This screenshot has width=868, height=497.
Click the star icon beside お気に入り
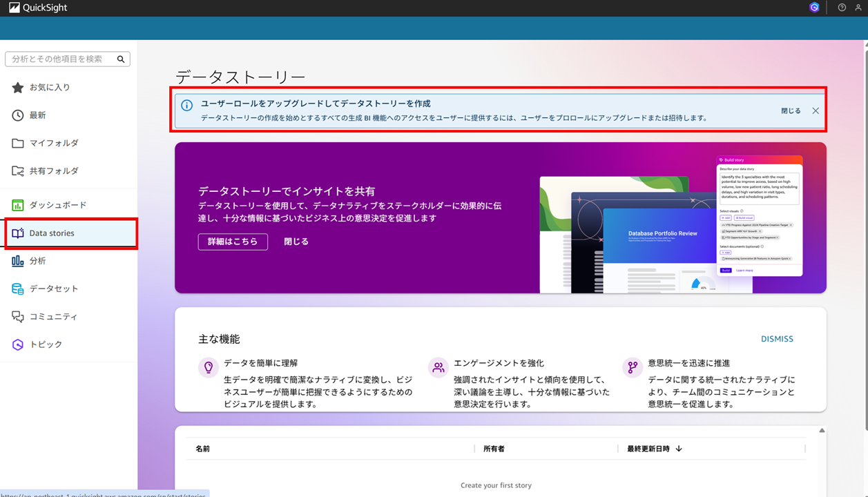pyautogui.click(x=18, y=88)
